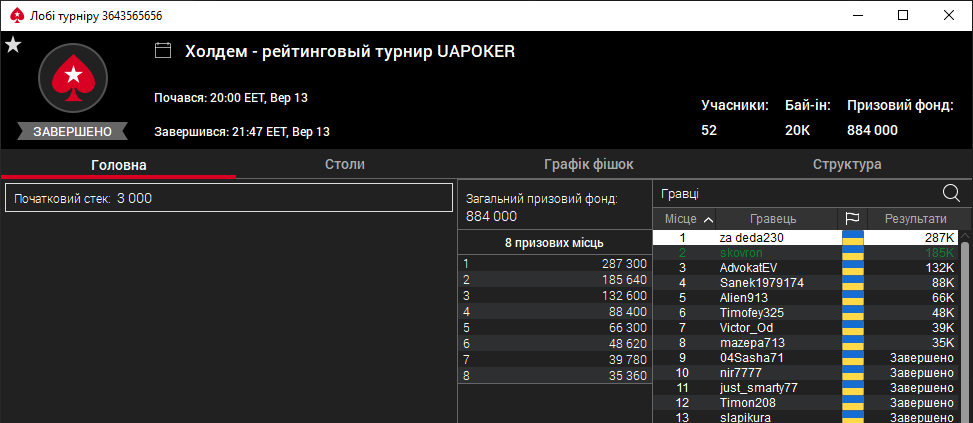Image resolution: width=973 pixels, height=423 pixels.
Task: Click the calendar icon beside tournament title
Action: 163,51
